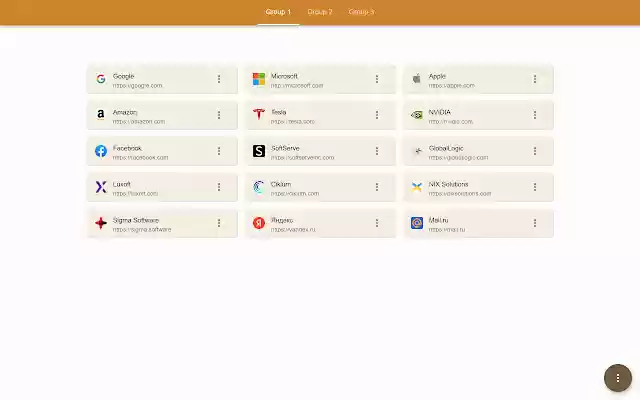This screenshot has height=400, width=640.
Task: Show options for the Sigma Software bookmark
Action: (x=219, y=223)
